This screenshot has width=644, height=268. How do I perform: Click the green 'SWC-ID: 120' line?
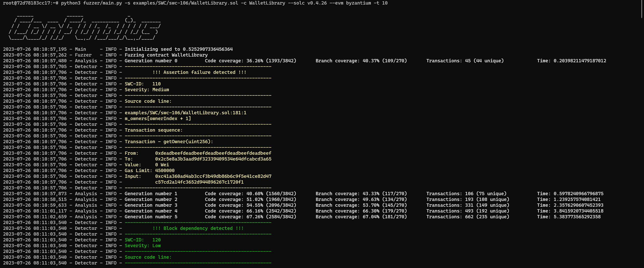[143, 240]
